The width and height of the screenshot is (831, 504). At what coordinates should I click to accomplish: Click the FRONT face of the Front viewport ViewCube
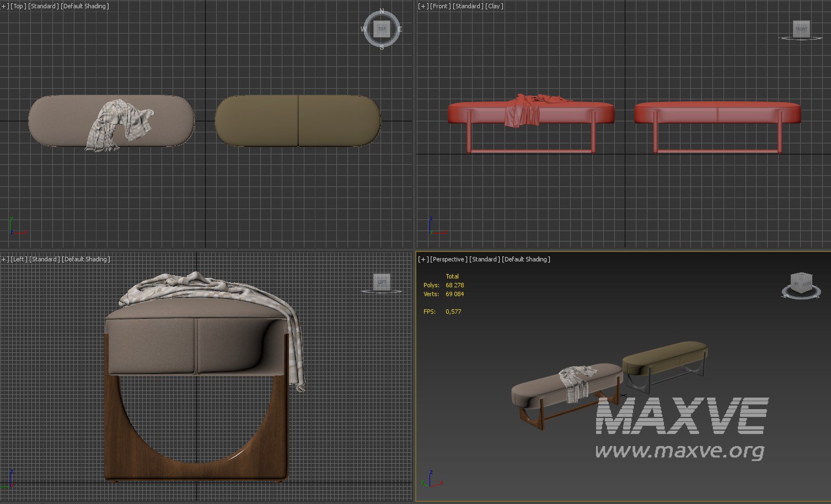coord(801,29)
